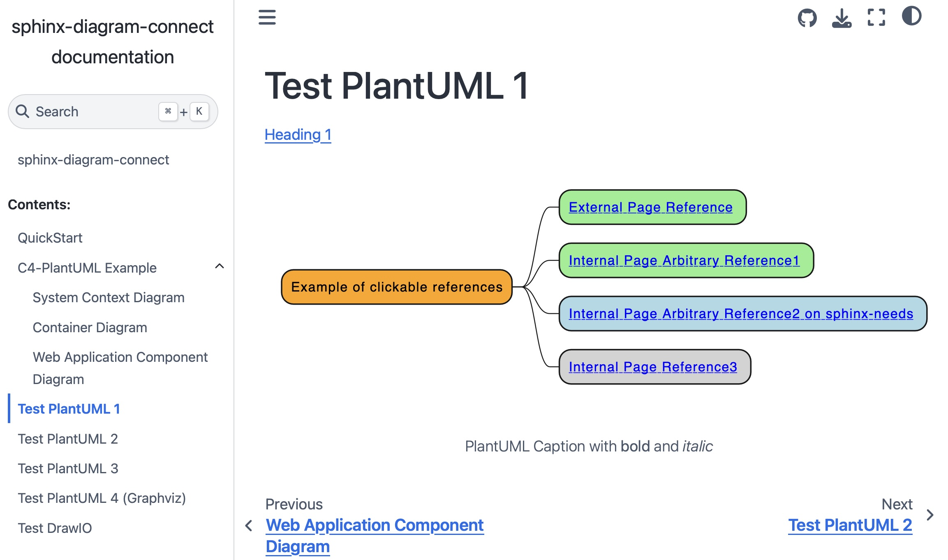948x560 pixels.
Task: Click the download page icon
Action: [x=842, y=18]
